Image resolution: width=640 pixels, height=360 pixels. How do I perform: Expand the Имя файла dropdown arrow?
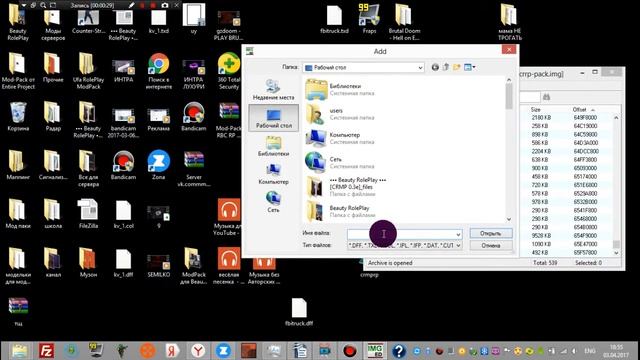458,234
